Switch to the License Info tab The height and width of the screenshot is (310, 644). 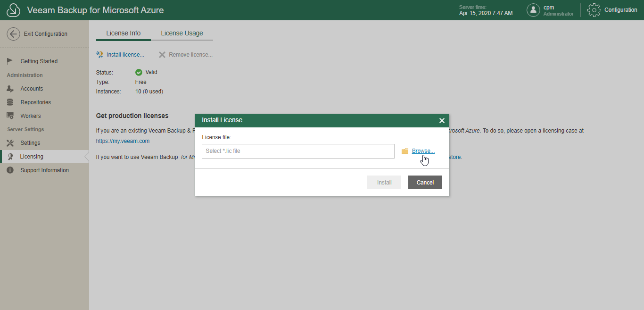[124, 34]
